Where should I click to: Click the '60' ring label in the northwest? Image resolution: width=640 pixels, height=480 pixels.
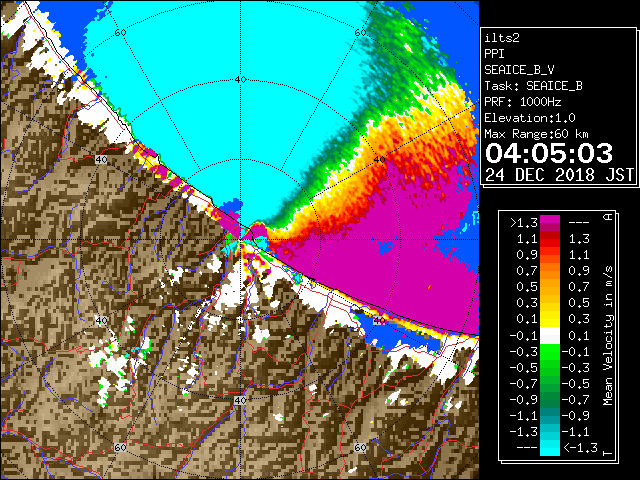click(x=120, y=33)
